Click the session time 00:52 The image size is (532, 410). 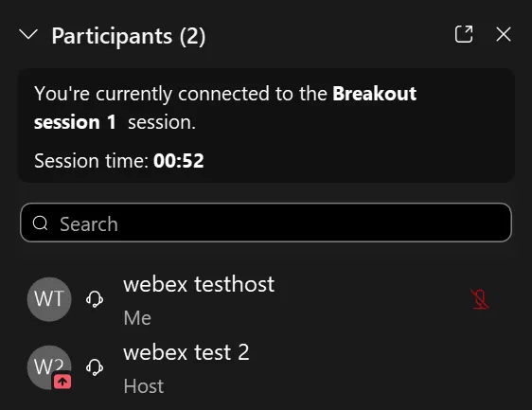(x=179, y=161)
